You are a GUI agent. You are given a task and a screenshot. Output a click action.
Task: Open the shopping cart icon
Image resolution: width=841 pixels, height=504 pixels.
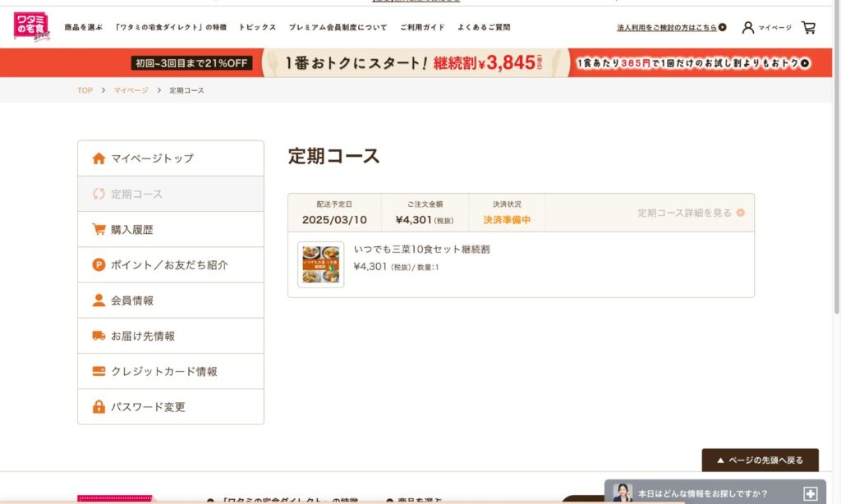pyautogui.click(x=808, y=27)
